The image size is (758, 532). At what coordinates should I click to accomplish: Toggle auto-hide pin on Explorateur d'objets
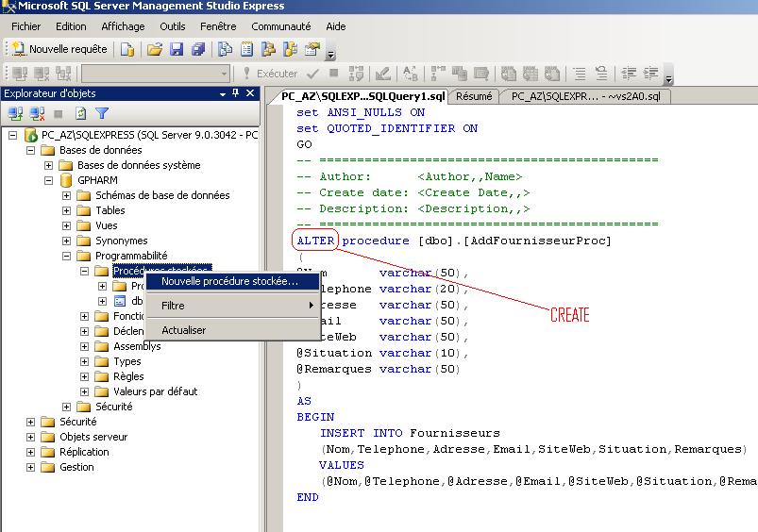pos(235,92)
